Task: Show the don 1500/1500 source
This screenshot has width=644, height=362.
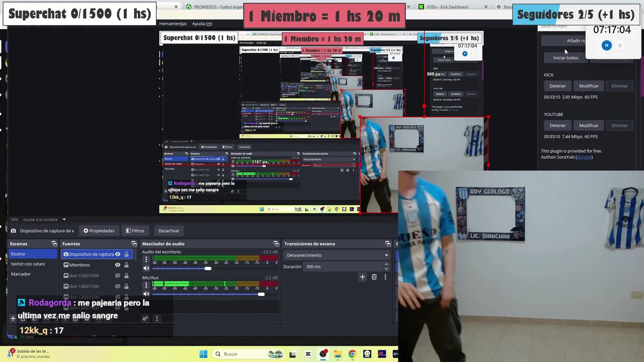Action: 118,276
